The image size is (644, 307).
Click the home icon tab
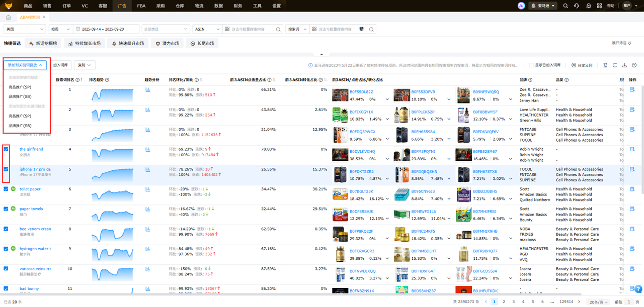point(9,17)
